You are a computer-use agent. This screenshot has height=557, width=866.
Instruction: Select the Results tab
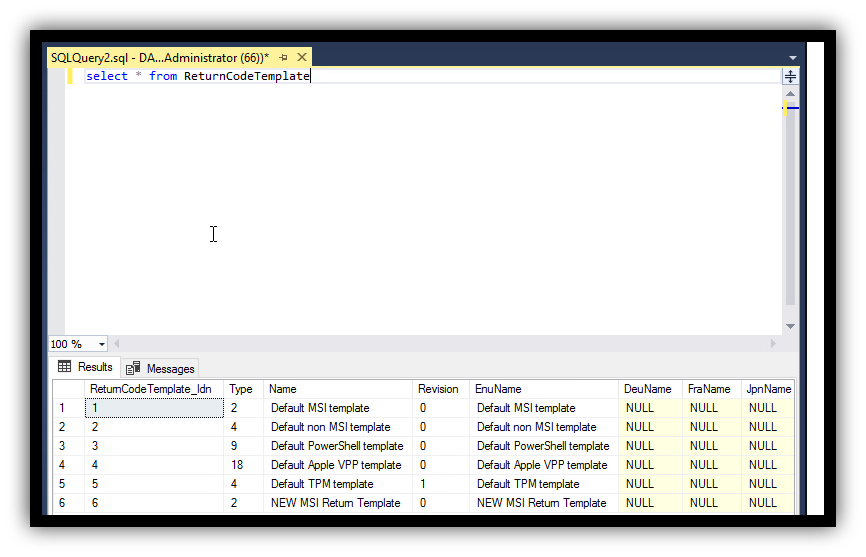(86, 367)
